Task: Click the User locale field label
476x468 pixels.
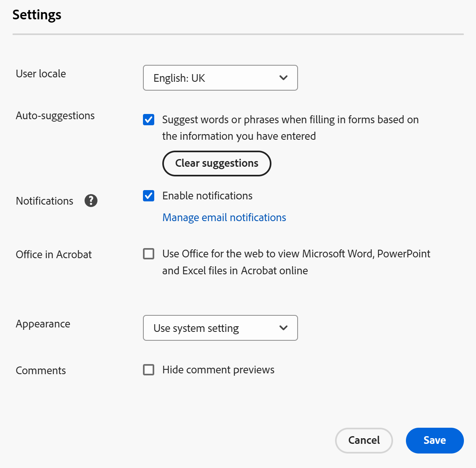Action: tap(41, 74)
